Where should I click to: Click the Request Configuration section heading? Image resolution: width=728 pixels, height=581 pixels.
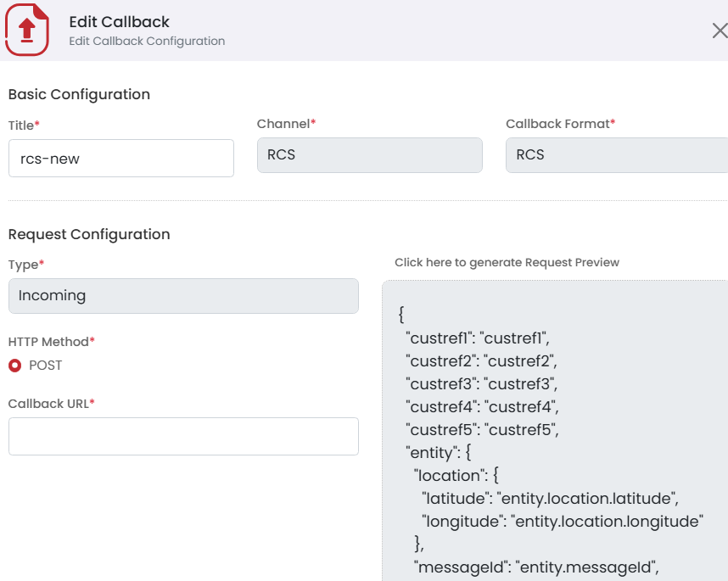click(x=89, y=234)
